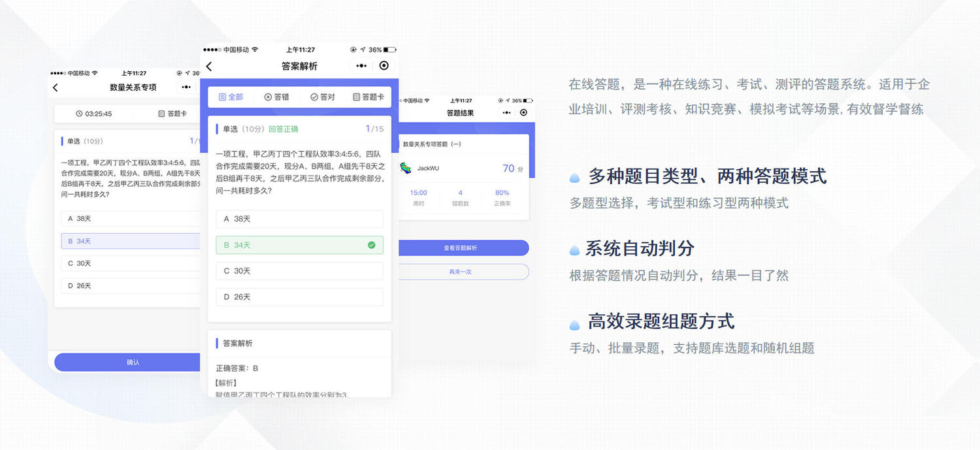The width and height of the screenshot is (980, 450).
Task: Click 正确答案：B text
Action: (237, 368)
